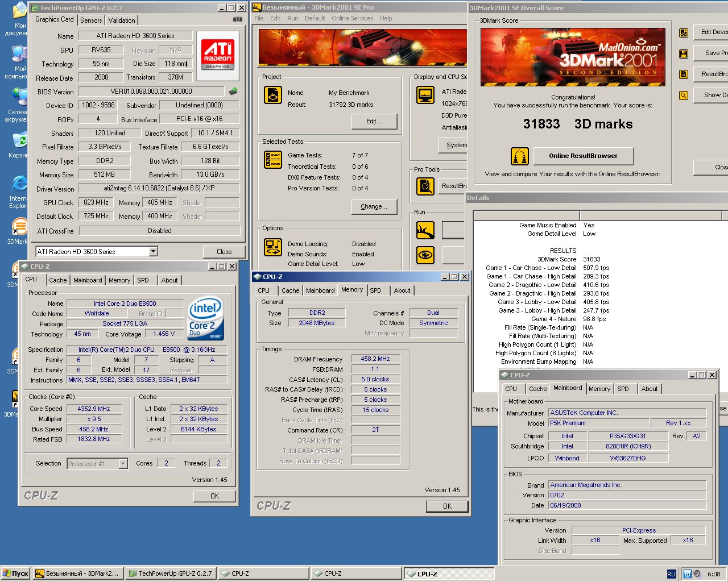Click the Mainboard tab in CPU-Z CPU window
Screen dimensions: 728x582
[x=88, y=280]
